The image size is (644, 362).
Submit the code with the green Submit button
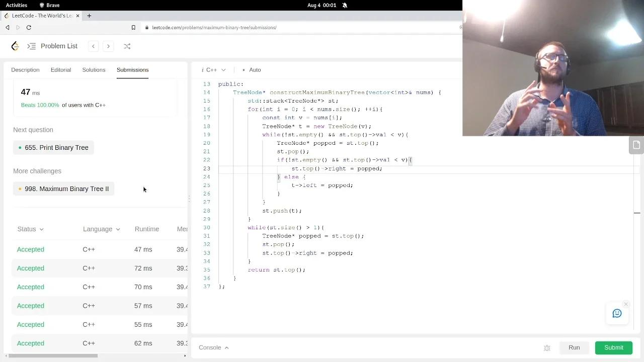click(x=613, y=347)
